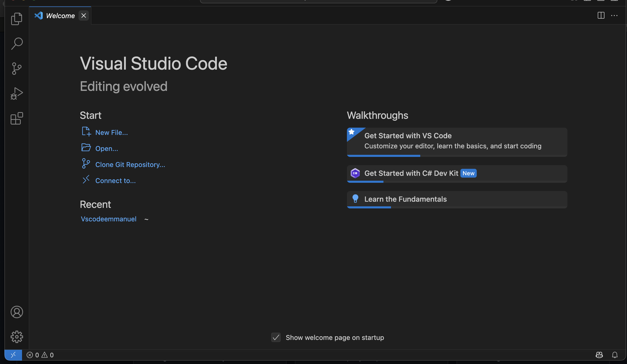Open the Get Started with VS Code walkthrough
Screen dimensions: 627x364
point(457,142)
